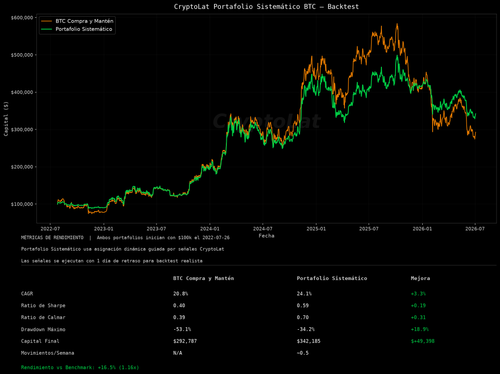Viewport: 500px width, 374px height.
Task: Click the capital improvement '$+49,398'
Action: (x=423, y=341)
